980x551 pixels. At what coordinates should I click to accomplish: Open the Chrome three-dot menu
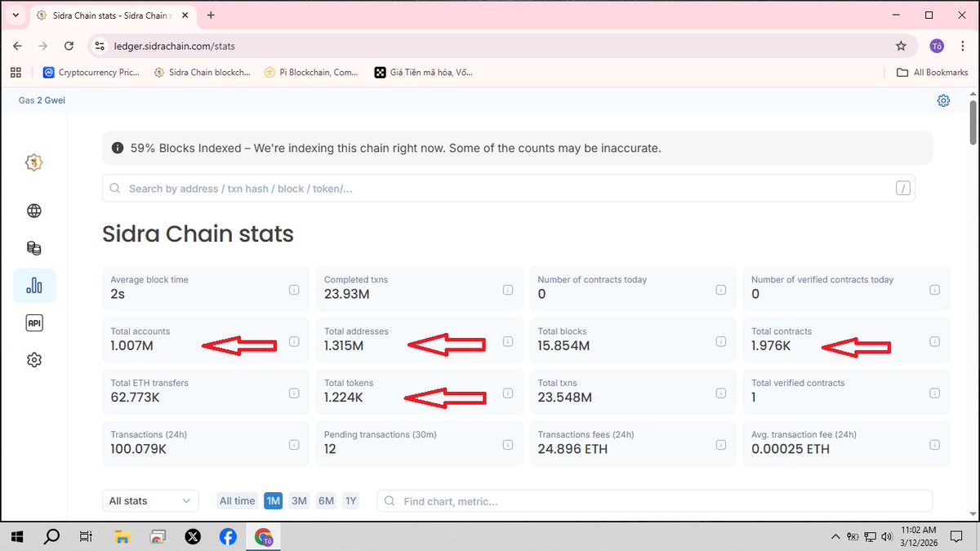pos(961,47)
